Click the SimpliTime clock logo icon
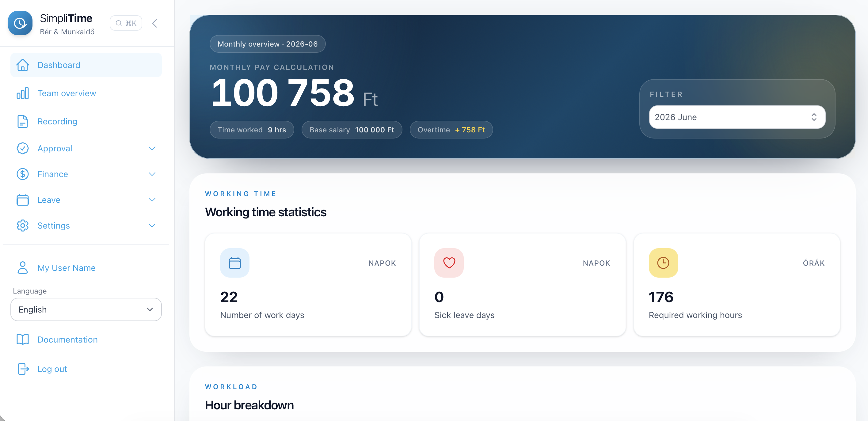This screenshot has height=421, width=868. pos(20,23)
